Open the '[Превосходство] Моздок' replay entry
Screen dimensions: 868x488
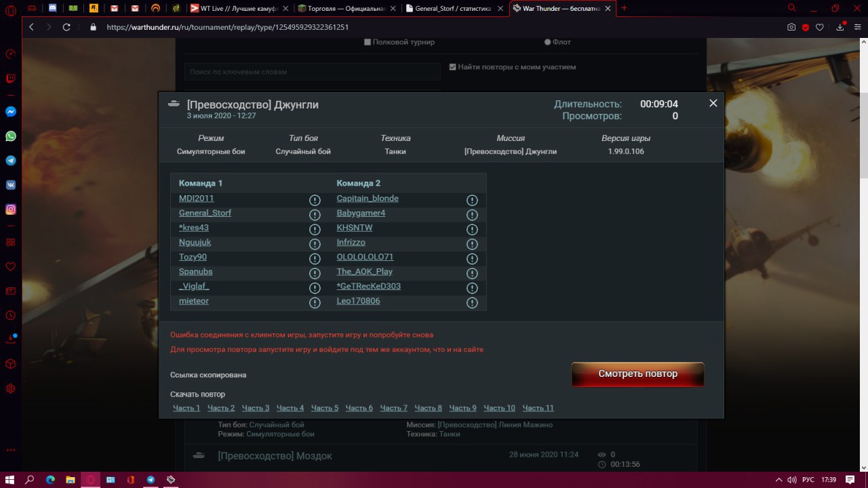pos(275,456)
